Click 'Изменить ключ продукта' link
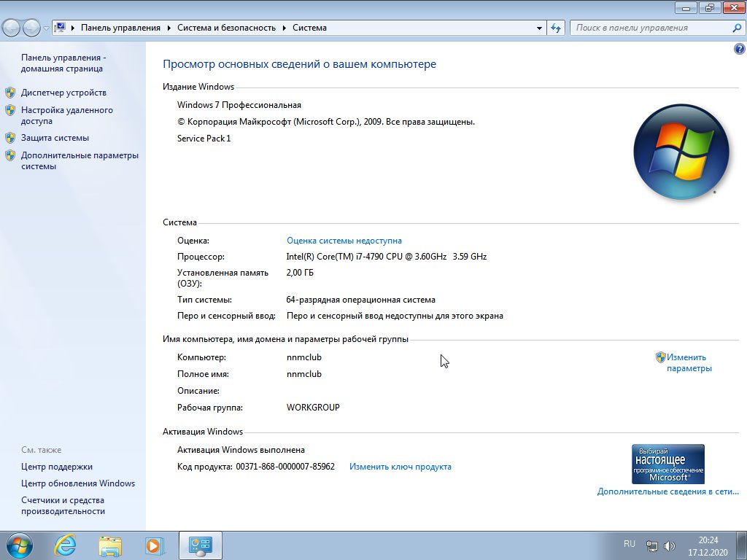747x560 pixels. pyautogui.click(x=400, y=467)
